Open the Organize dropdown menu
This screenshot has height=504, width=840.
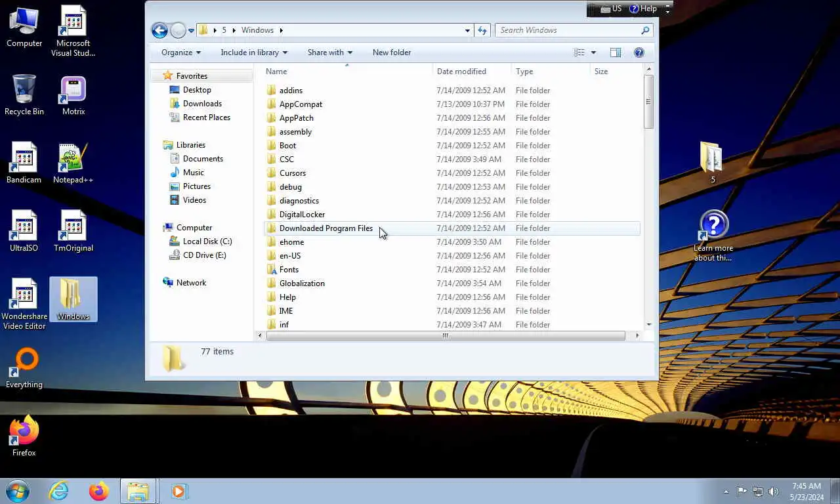[181, 52]
